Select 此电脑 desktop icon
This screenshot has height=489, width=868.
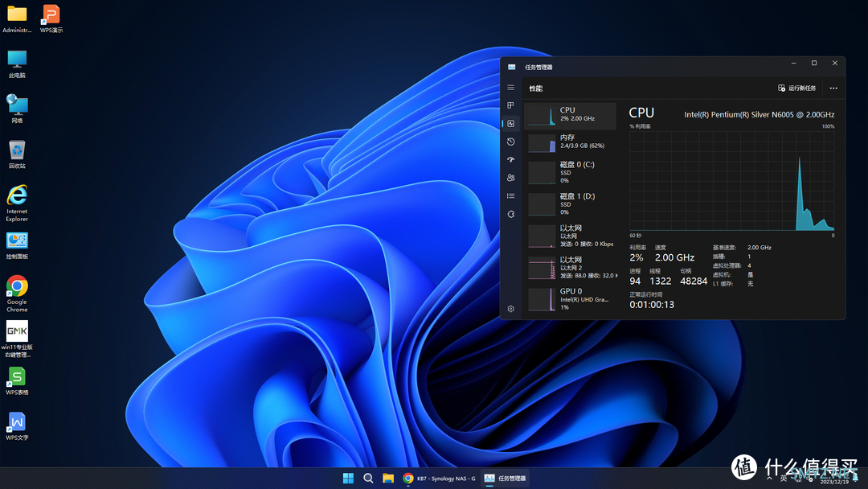pos(17,64)
